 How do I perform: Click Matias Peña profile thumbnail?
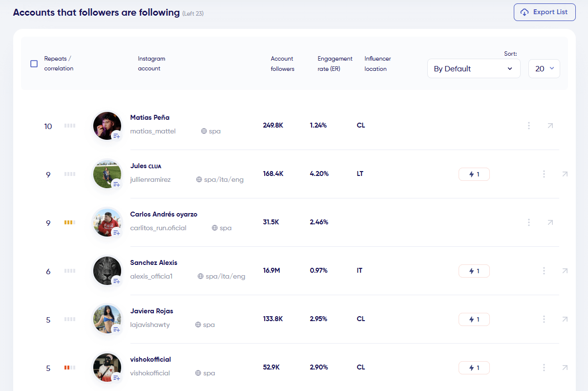point(106,125)
